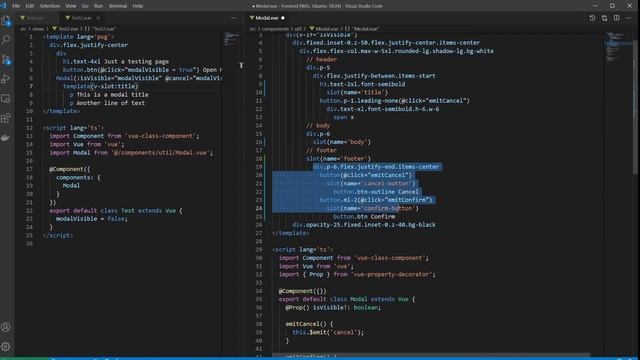This screenshot has width=640, height=360.
Task: Click slot(name='body') in right editor
Action: pos(342,142)
